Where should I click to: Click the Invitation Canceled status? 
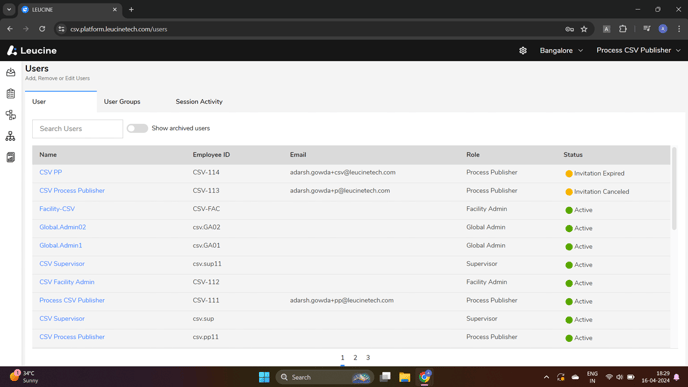point(597,192)
